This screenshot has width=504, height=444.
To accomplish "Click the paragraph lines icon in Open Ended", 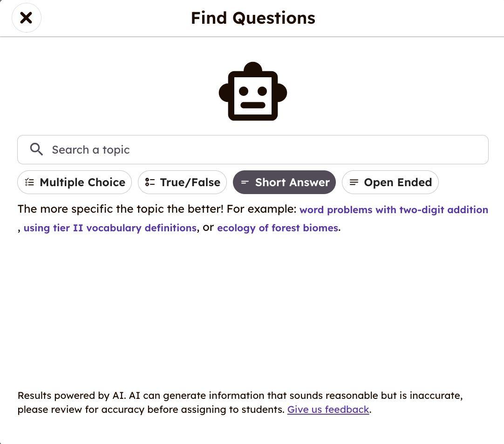I will point(354,182).
